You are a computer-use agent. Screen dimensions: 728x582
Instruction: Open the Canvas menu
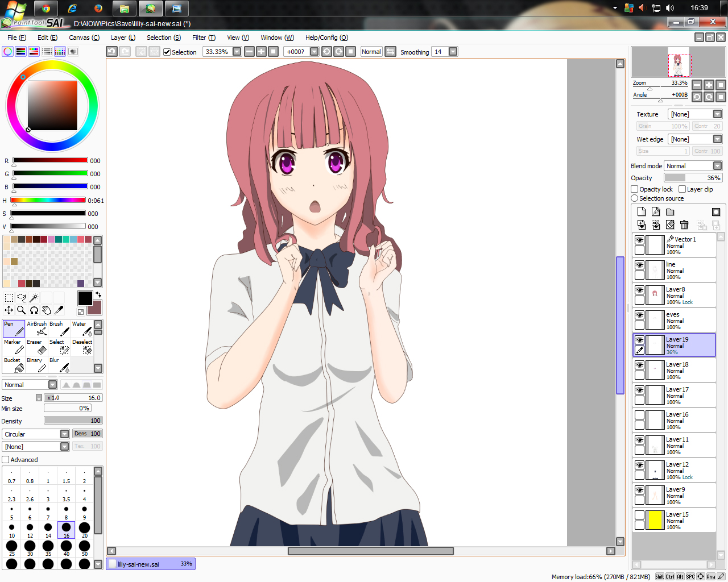click(x=84, y=38)
